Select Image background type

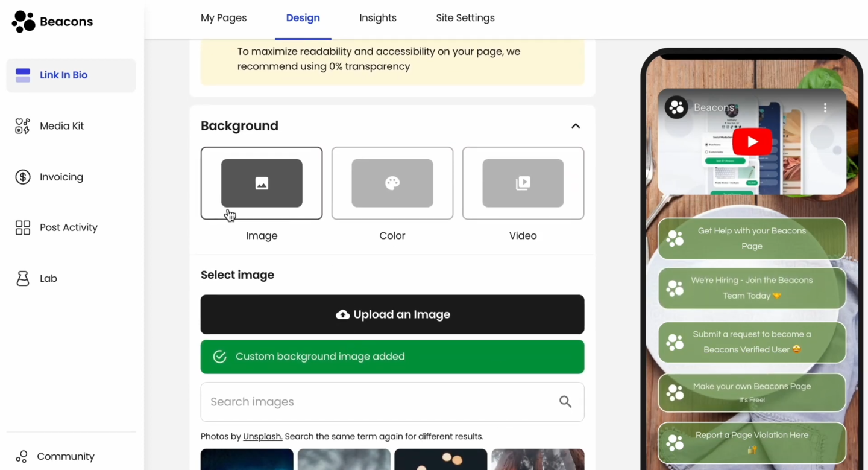(262, 183)
